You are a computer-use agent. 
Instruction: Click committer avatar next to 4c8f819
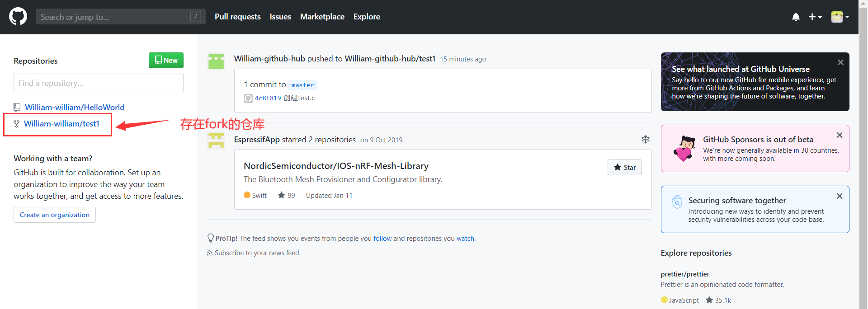pyautogui.click(x=248, y=98)
